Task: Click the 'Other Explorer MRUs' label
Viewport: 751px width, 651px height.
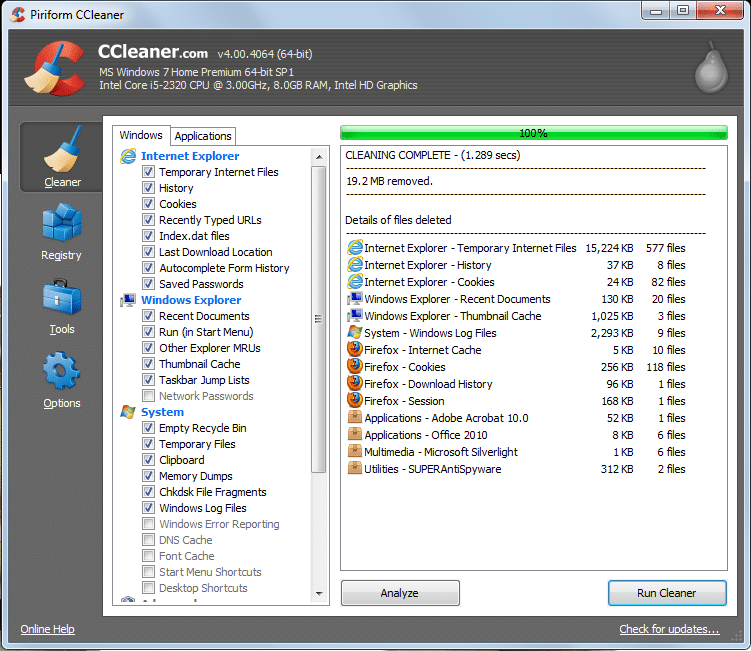Action: (x=210, y=348)
